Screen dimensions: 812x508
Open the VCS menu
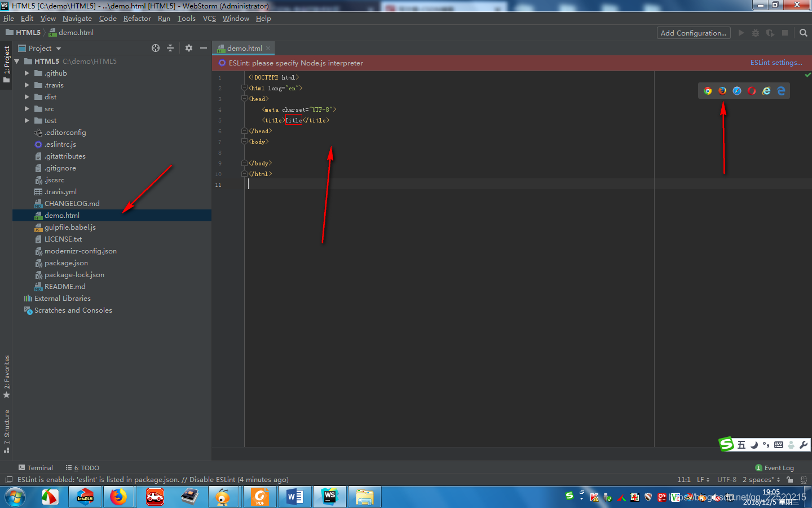(x=209, y=19)
